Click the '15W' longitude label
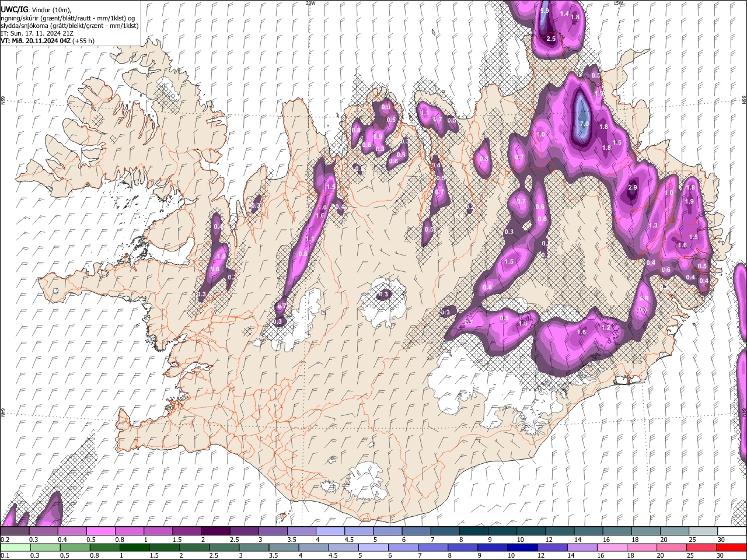The width and height of the screenshot is (747, 560). tap(618, 3)
